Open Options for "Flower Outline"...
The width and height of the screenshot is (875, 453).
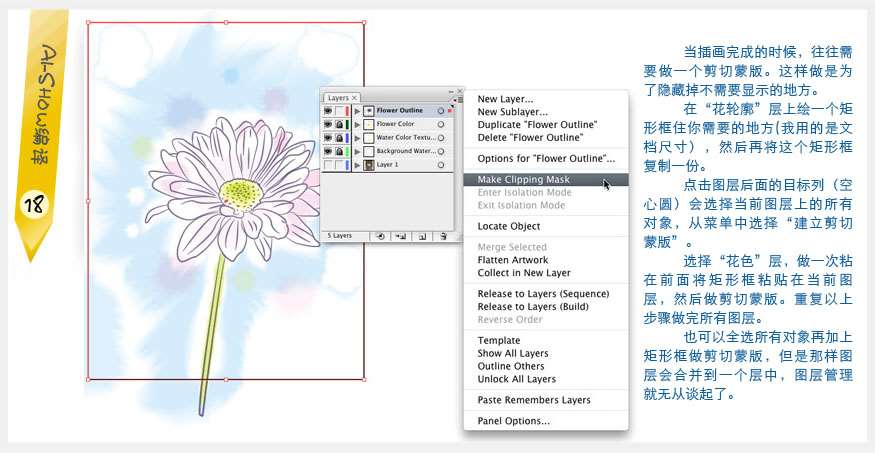click(x=546, y=158)
